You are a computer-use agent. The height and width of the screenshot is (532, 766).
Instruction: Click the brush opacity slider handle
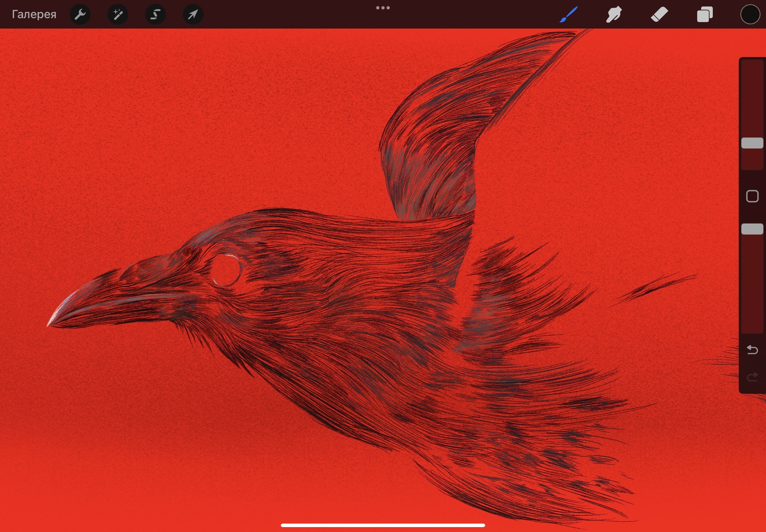coord(752,229)
